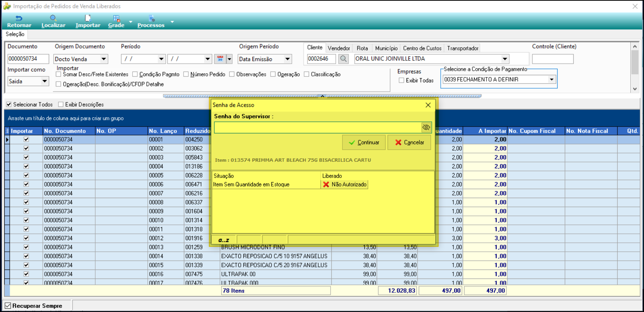Uncheck Importar box for row 00014
Screen dimensions: 644x312
click(26, 256)
